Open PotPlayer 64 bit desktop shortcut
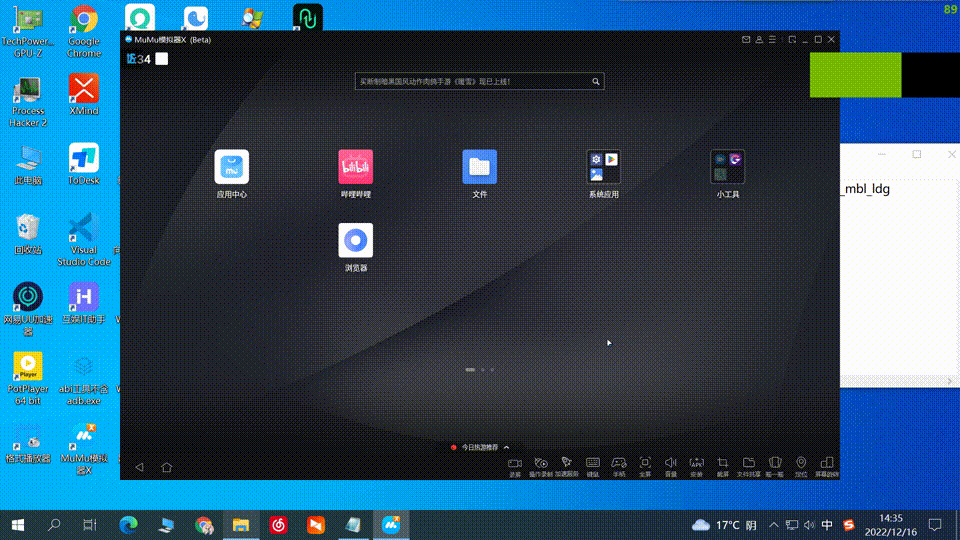 28,378
